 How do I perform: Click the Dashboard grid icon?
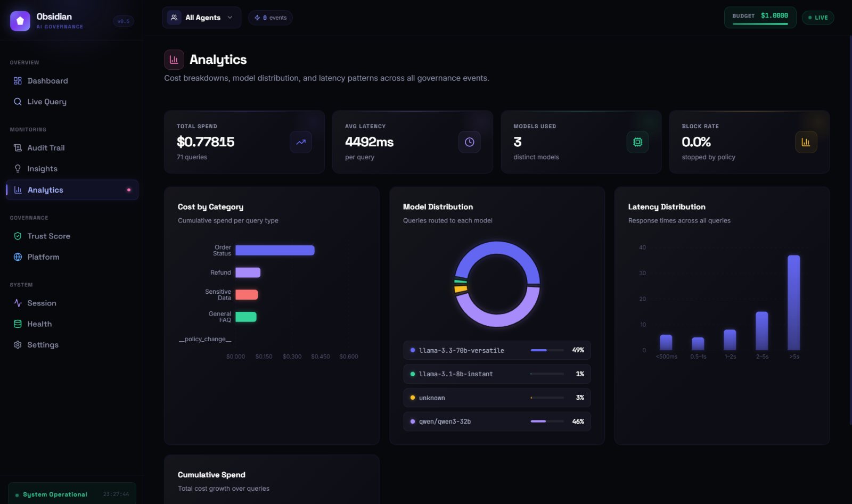point(18,81)
